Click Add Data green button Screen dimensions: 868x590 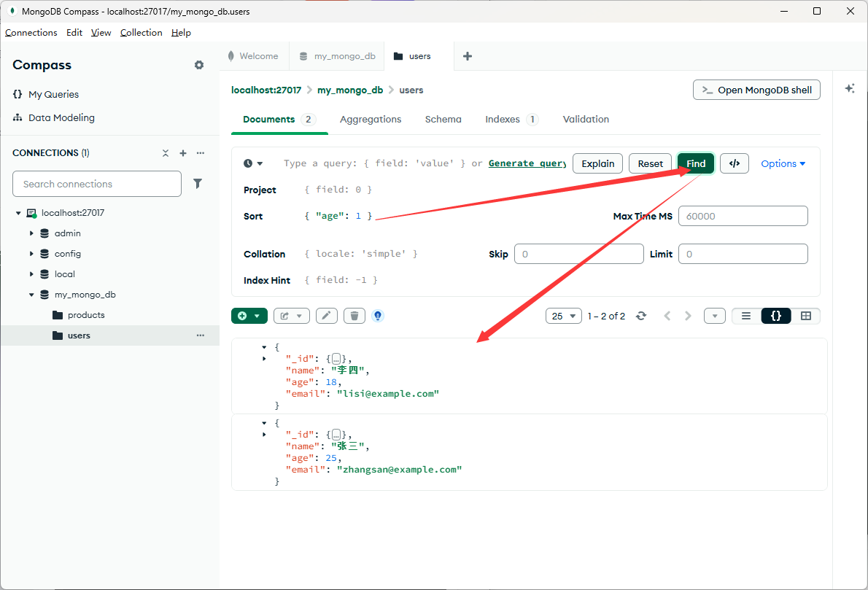pyautogui.click(x=249, y=316)
